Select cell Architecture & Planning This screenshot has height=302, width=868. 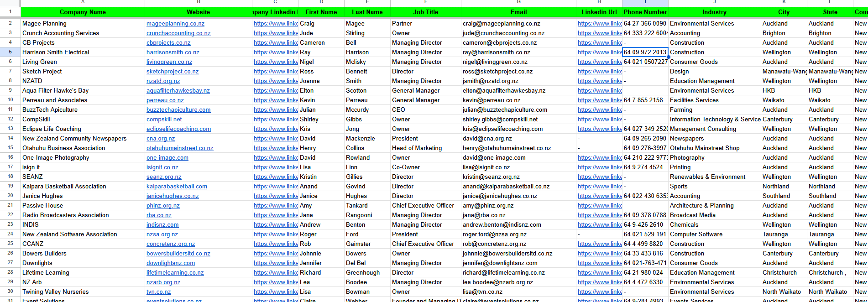click(x=715, y=206)
